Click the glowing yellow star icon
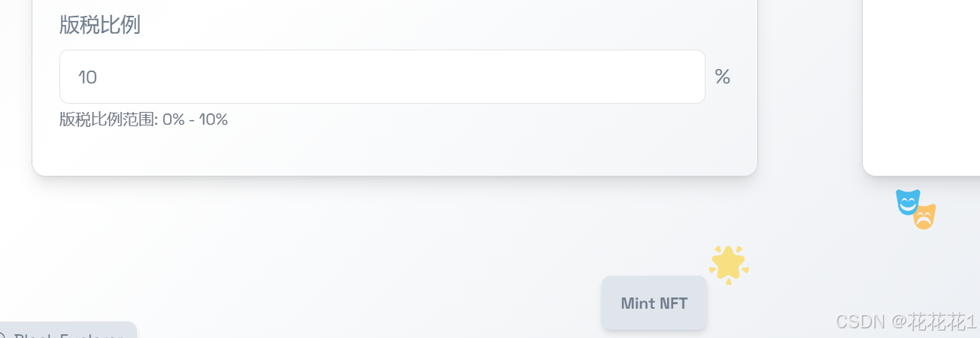980x338 pixels. (729, 264)
